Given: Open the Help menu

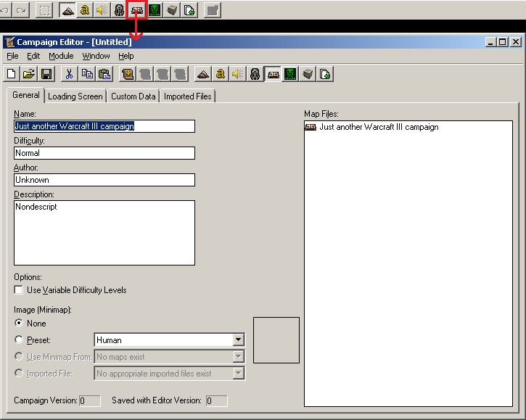Looking at the screenshot, I should pyautogui.click(x=126, y=56).
